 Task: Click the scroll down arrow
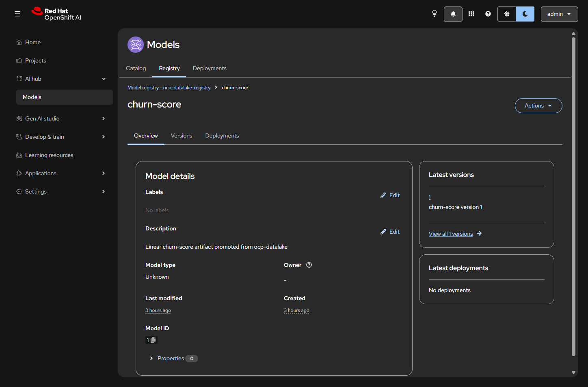[x=573, y=372]
